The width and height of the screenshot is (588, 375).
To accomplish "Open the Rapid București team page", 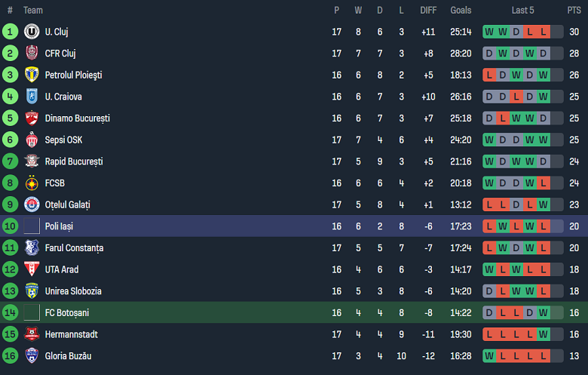I will [73, 161].
